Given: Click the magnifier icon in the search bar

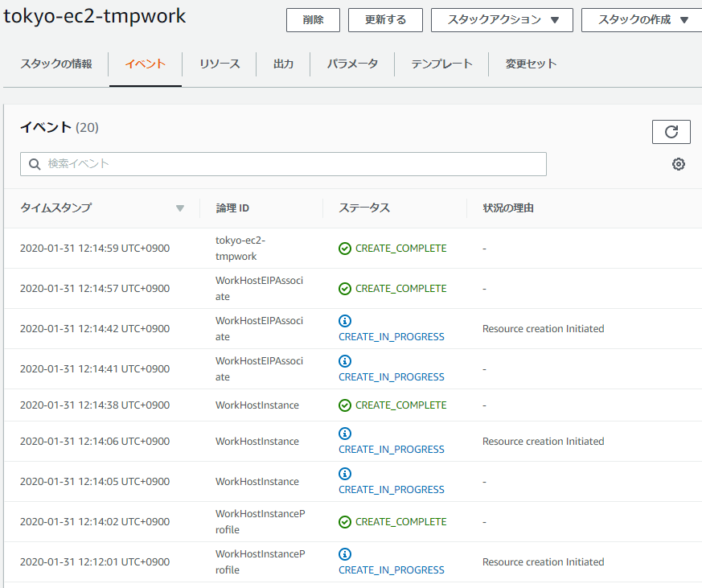Looking at the screenshot, I should pos(35,163).
